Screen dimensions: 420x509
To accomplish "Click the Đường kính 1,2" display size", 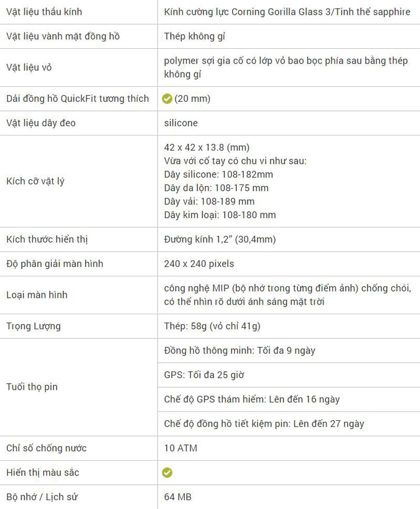I will tap(220, 240).
